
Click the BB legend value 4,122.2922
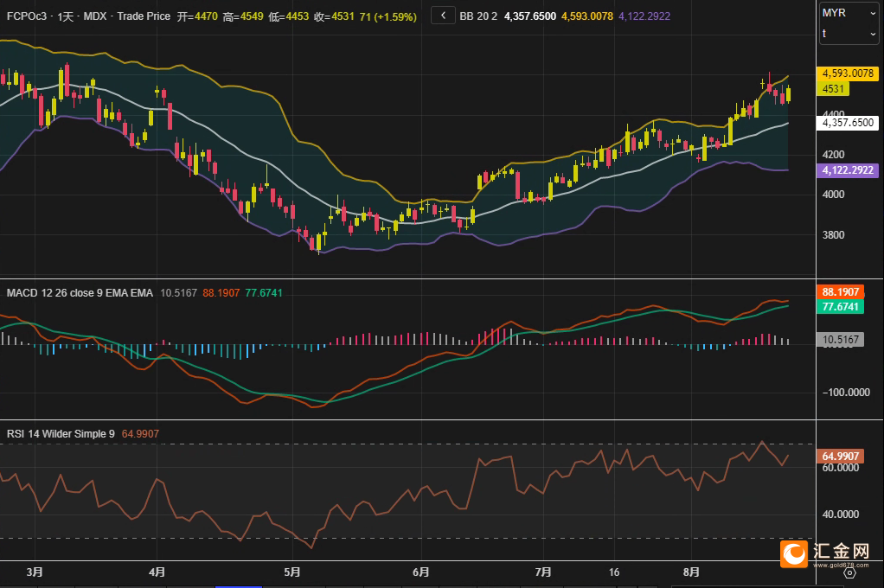pos(644,16)
